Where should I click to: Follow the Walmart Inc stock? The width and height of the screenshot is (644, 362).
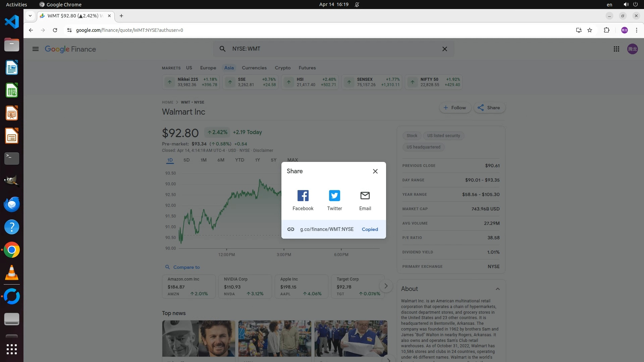point(455,108)
